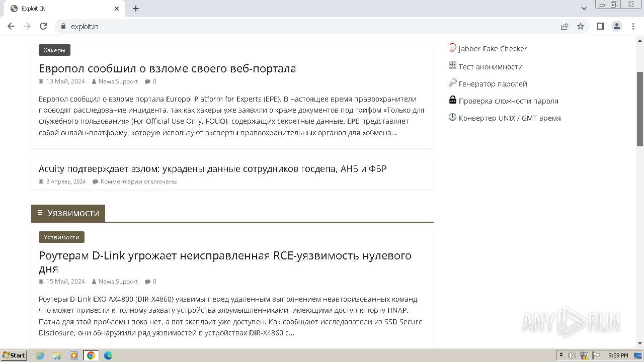Viewport: 644px width, 362px height.
Task: Open comments count on the Европол article
Action: 151,81
